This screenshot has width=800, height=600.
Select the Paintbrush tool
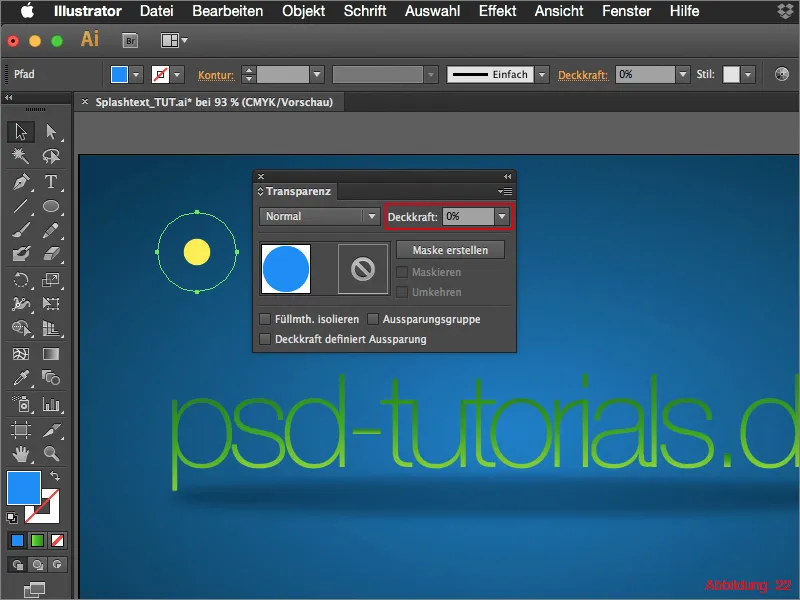point(21,231)
